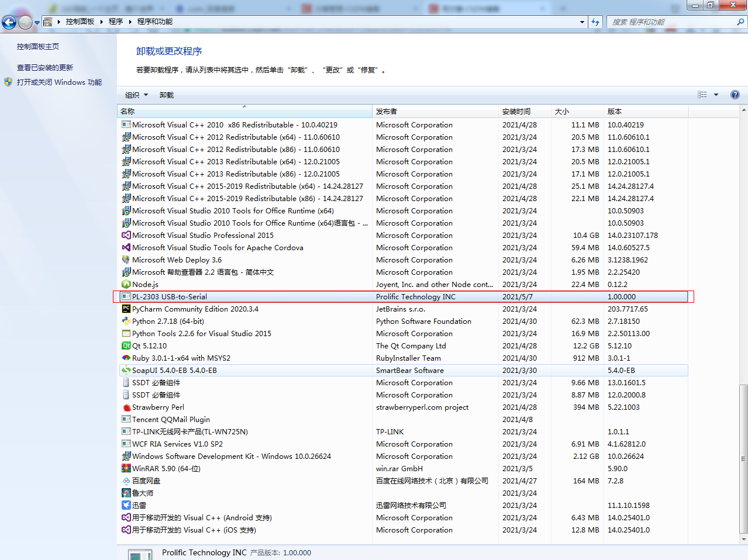Image resolution: width=748 pixels, height=560 pixels.
Task: Select Microsoft 帮助查看器 2.2 语言包 row
Action: click(404, 272)
